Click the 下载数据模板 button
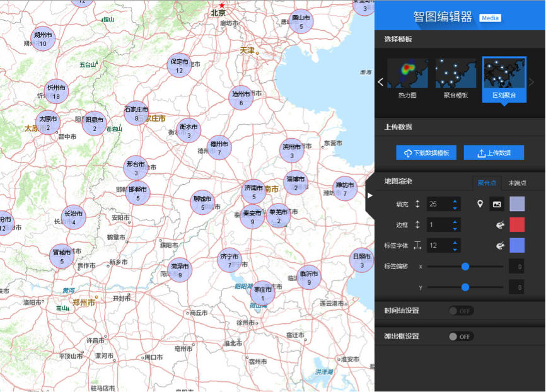This screenshot has width=546, height=392. 426,153
